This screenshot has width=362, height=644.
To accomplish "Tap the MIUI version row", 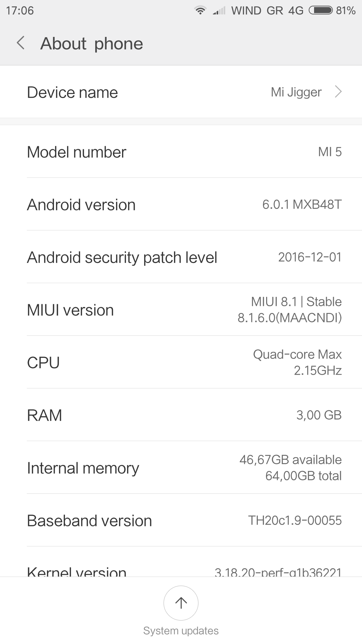I will point(181,310).
